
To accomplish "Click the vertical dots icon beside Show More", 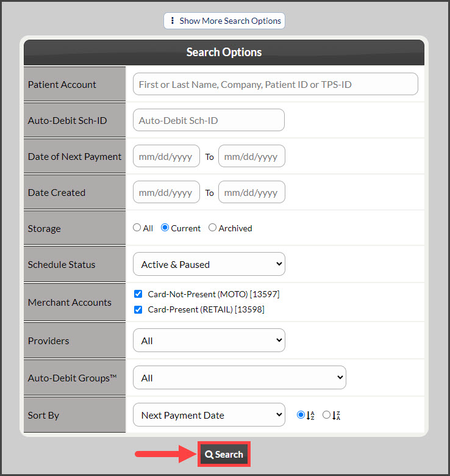I will (x=172, y=21).
